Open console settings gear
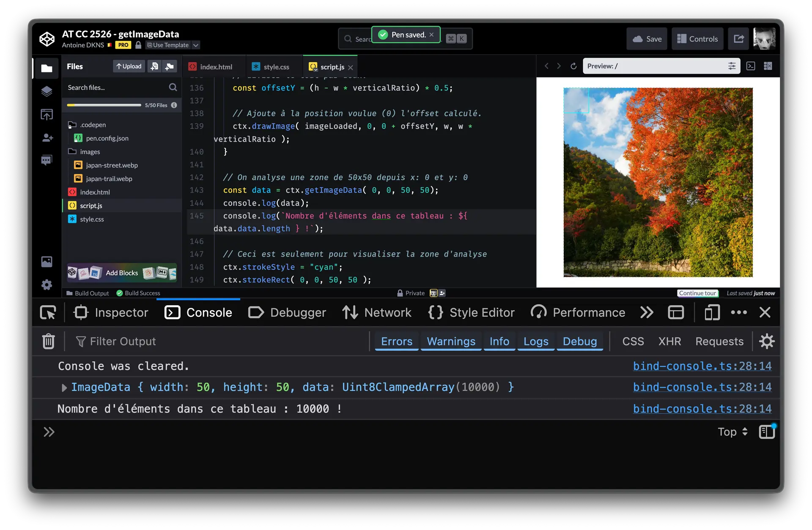The image size is (812, 530). [766, 341]
